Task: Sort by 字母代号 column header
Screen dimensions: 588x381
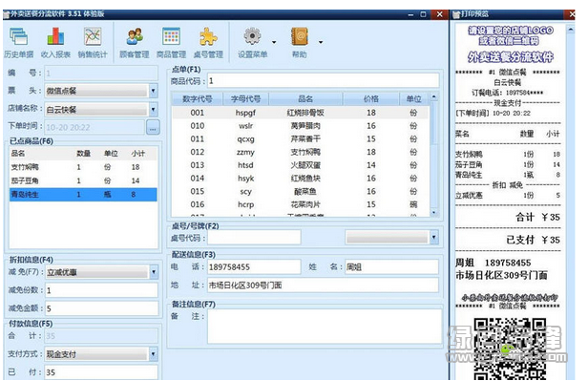Action: (245, 99)
